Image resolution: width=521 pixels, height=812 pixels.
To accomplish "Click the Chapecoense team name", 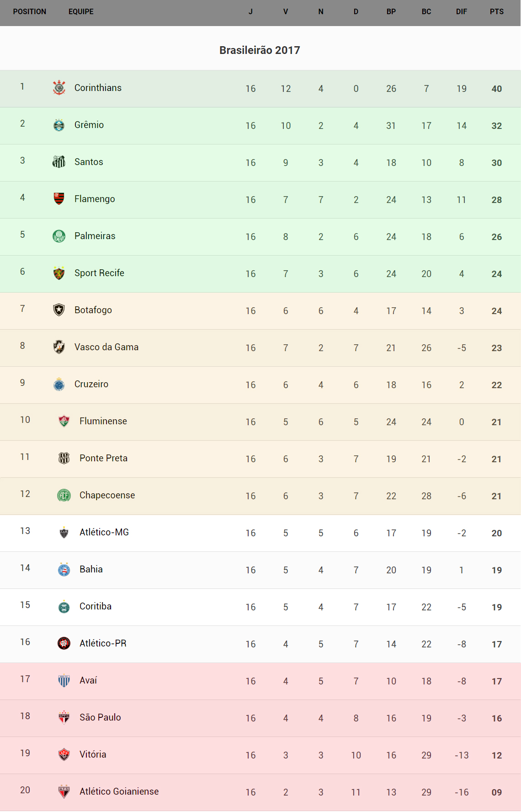I will point(107,495).
